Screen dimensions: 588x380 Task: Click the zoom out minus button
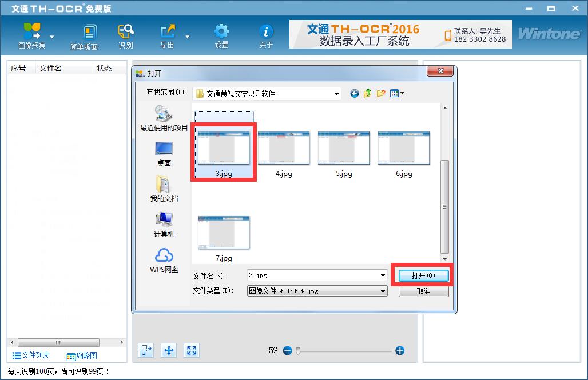click(288, 350)
